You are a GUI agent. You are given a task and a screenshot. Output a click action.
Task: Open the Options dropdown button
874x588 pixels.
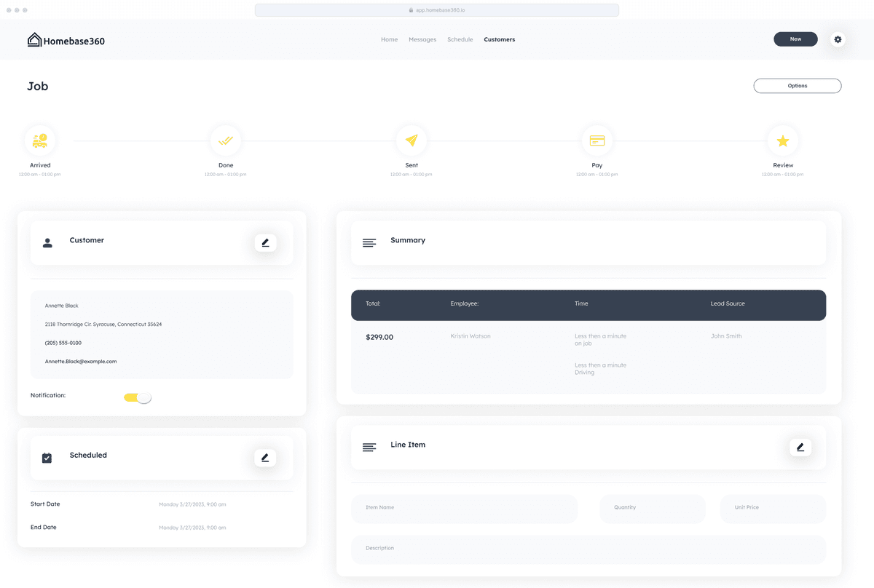click(797, 86)
